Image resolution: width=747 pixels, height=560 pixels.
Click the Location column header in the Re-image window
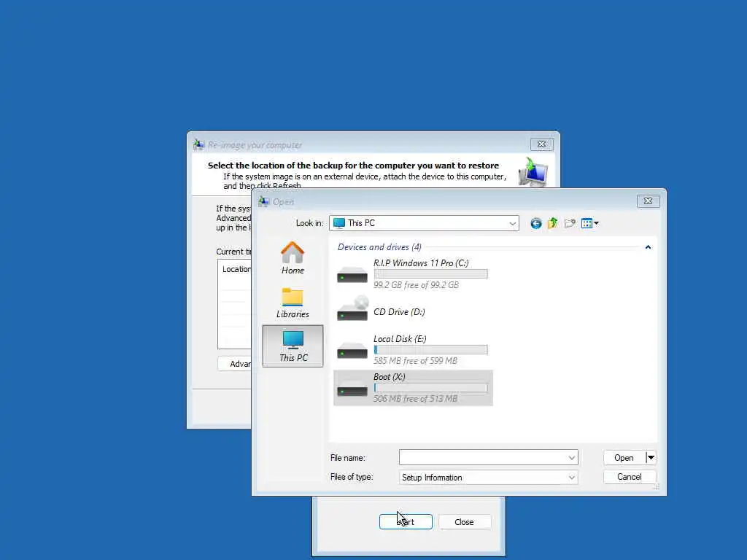236,269
